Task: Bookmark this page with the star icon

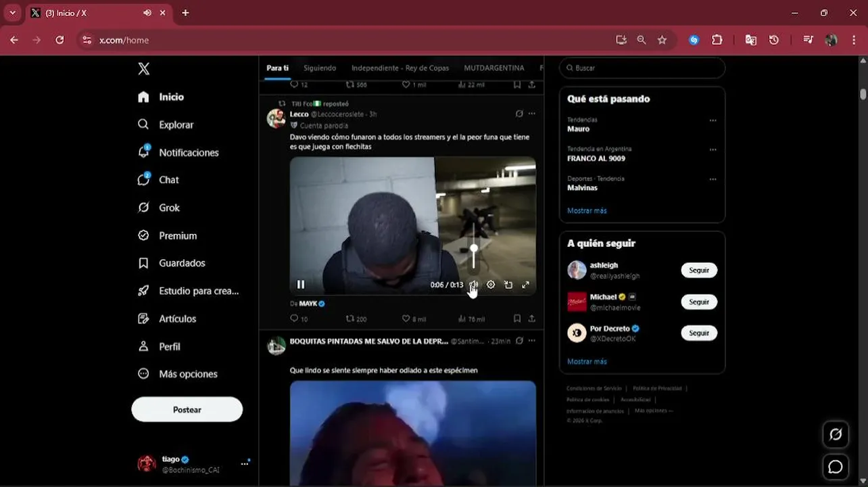Action: (662, 40)
